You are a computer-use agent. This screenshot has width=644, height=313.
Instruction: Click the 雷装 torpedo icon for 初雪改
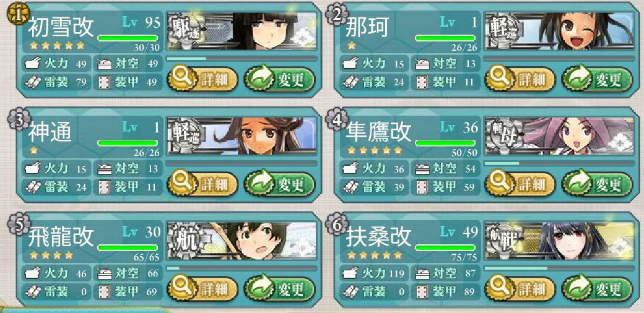pyautogui.click(x=32, y=82)
